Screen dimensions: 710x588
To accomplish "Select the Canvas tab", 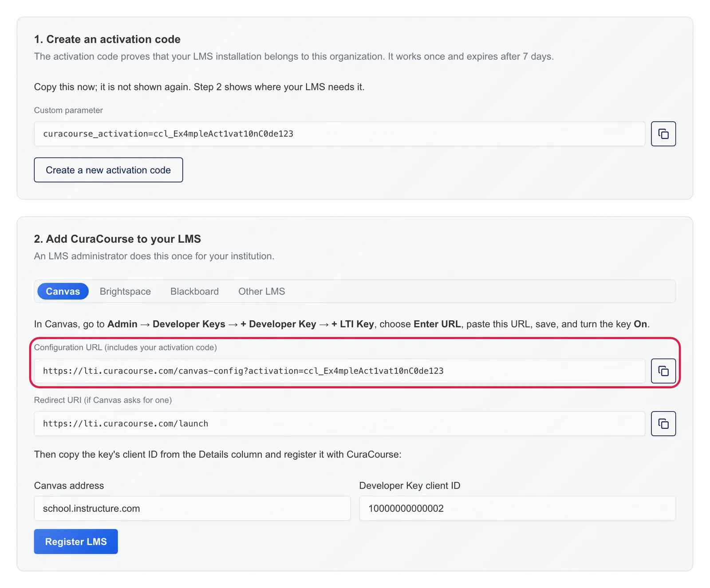I will point(63,292).
